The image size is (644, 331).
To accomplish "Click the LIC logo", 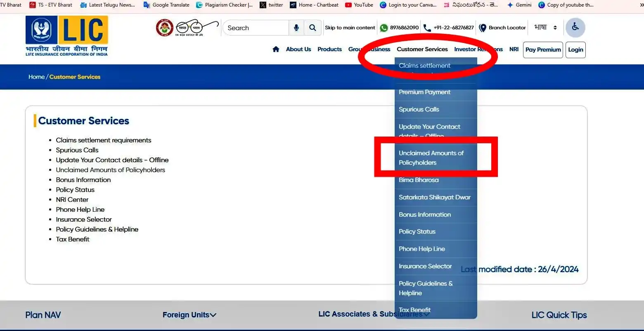I will click(66, 36).
